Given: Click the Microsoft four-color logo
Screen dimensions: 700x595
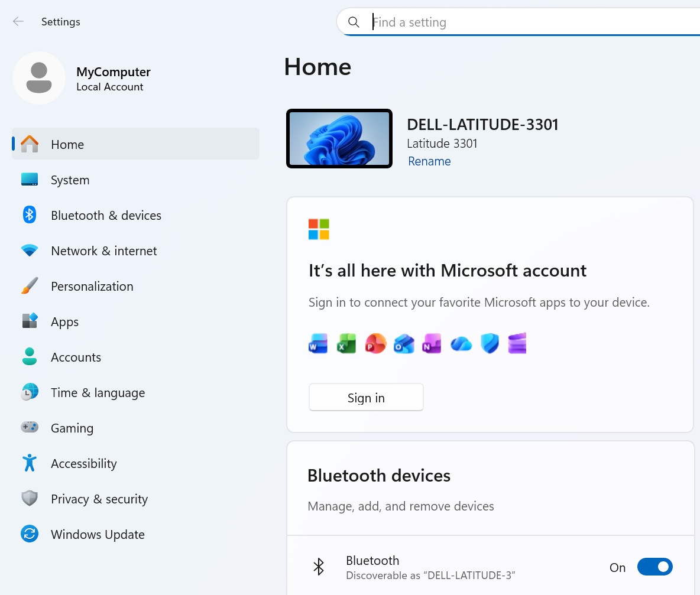Looking at the screenshot, I should pyautogui.click(x=319, y=229).
